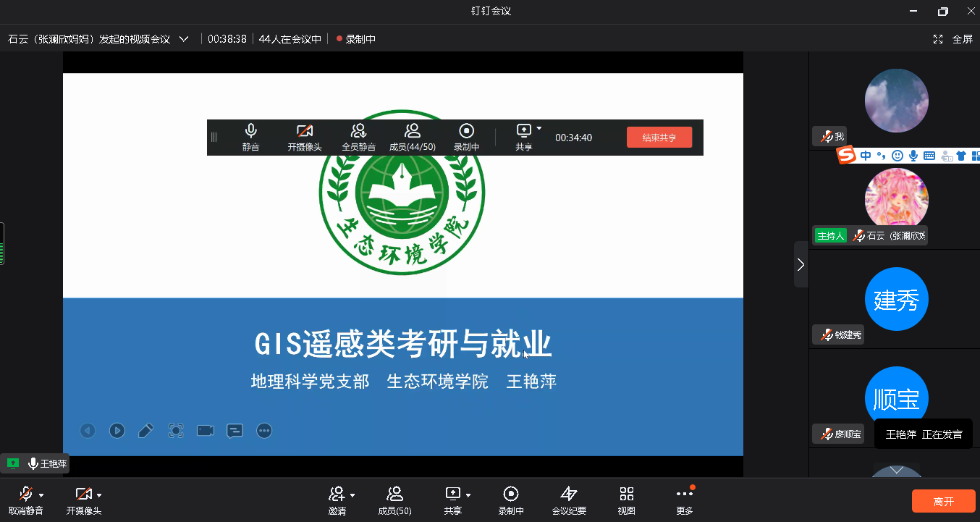The width and height of the screenshot is (980, 522).
Task: Toggle 取消静音 to unmute microphone
Action: [x=26, y=494]
